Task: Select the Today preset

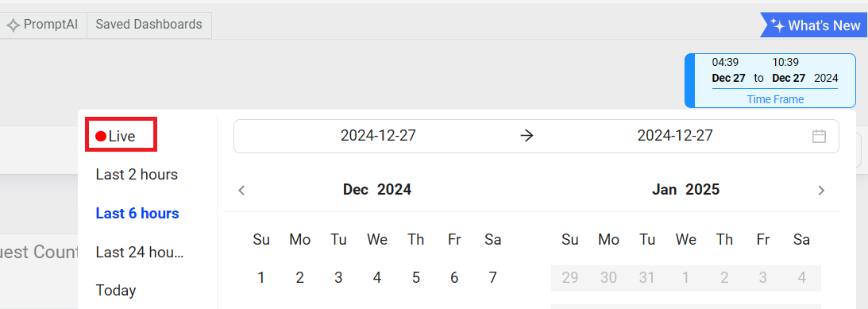Action: click(x=116, y=290)
